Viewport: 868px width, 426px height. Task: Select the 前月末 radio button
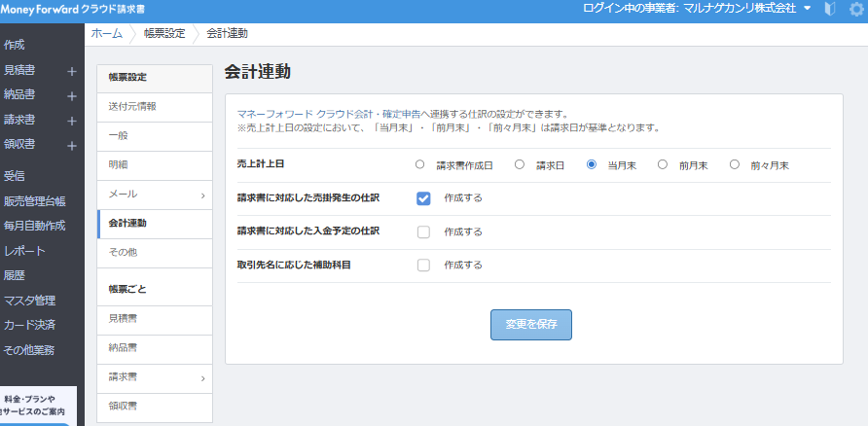tap(663, 165)
